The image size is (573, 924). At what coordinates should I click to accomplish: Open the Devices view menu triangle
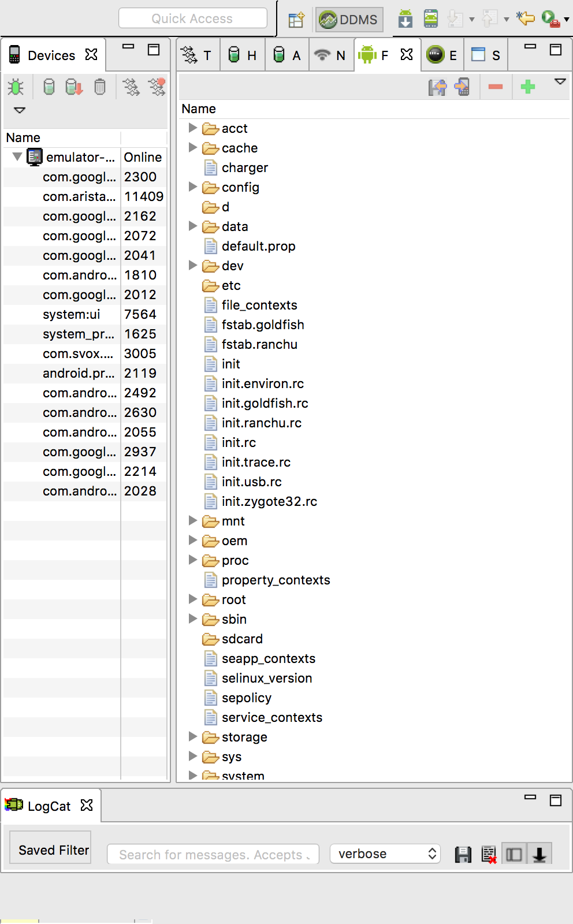point(20,110)
